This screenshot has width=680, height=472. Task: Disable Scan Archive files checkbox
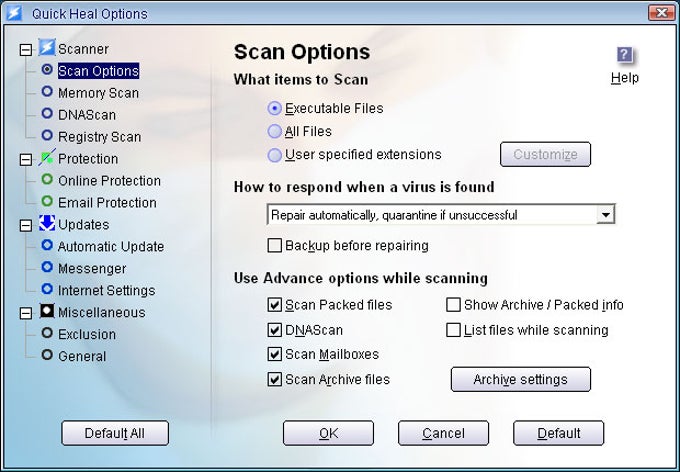click(x=275, y=380)
